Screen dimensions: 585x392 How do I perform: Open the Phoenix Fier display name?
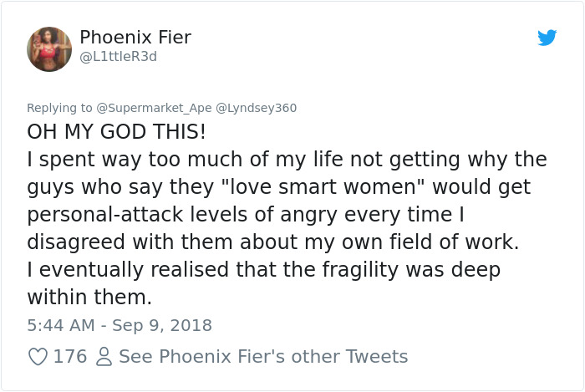(x=135, y=38)
